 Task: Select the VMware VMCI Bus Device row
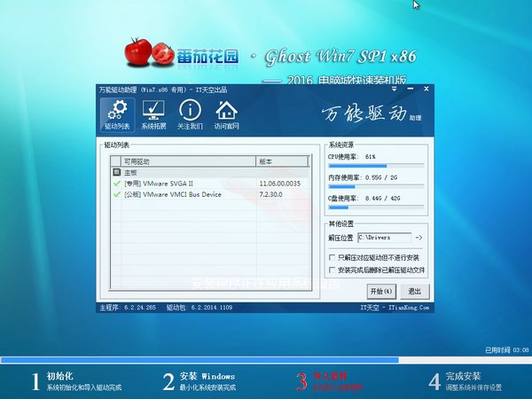[177, 193]
